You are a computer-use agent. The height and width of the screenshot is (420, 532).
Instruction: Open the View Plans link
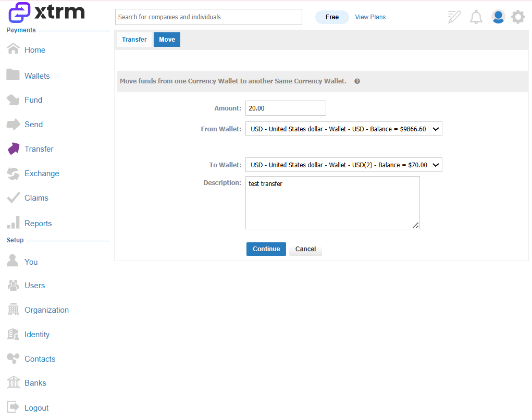(370, 17)
